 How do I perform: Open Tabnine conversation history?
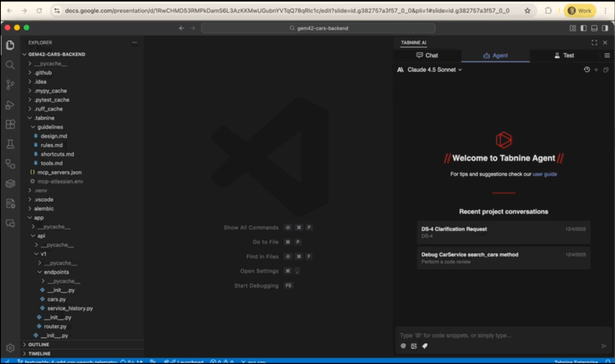(x=586, y=69)
